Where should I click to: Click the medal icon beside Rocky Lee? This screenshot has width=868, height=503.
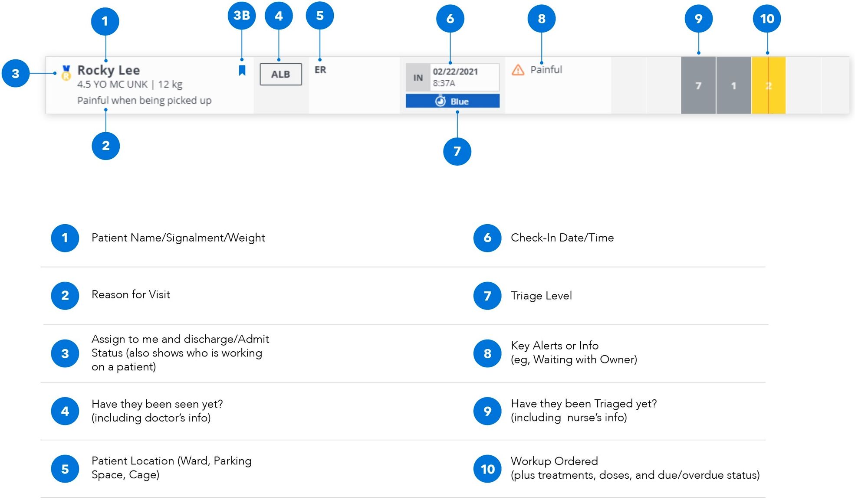click(66, 73)
